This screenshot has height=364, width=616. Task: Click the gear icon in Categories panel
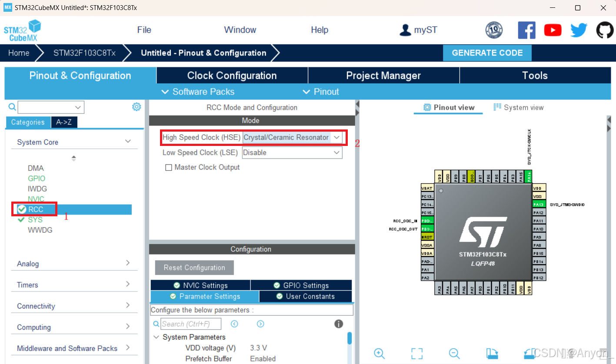tap(137, 107)
